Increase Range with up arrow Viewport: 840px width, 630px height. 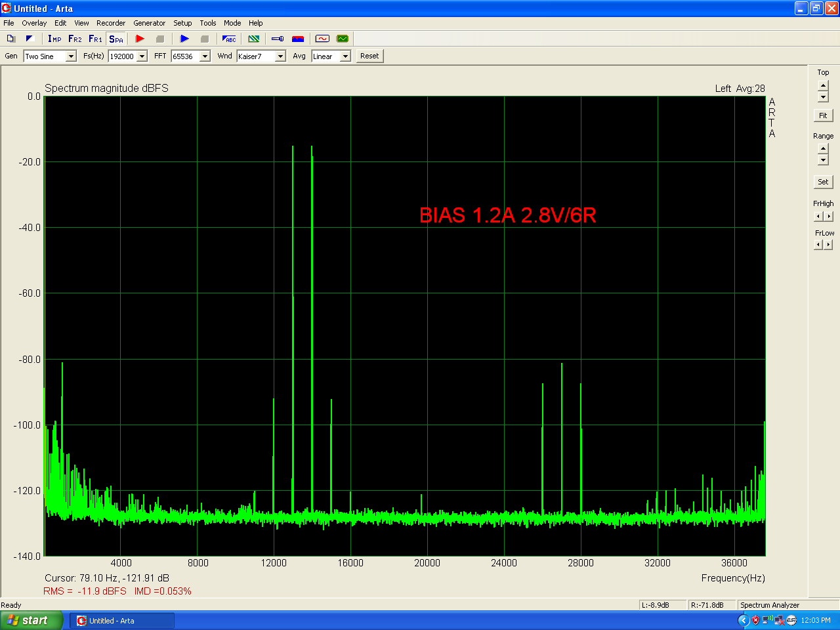pos(823,148)
